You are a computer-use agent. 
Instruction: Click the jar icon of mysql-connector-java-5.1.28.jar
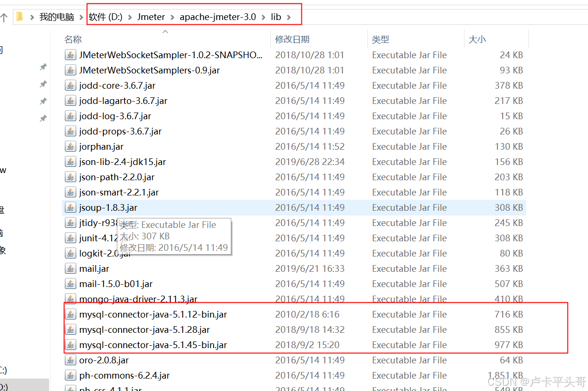point(71,329)
